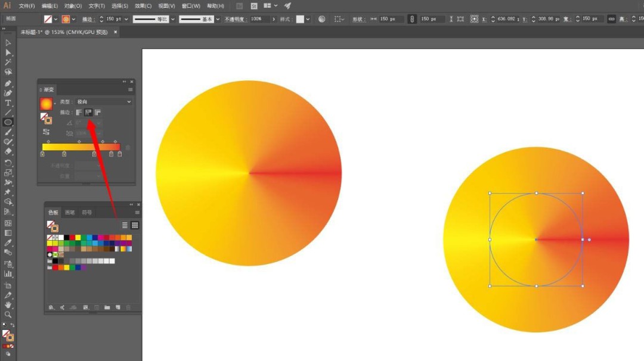The image size is (644, 361).
Task: Select the Type (T) tool
Action: coord(8,103)
